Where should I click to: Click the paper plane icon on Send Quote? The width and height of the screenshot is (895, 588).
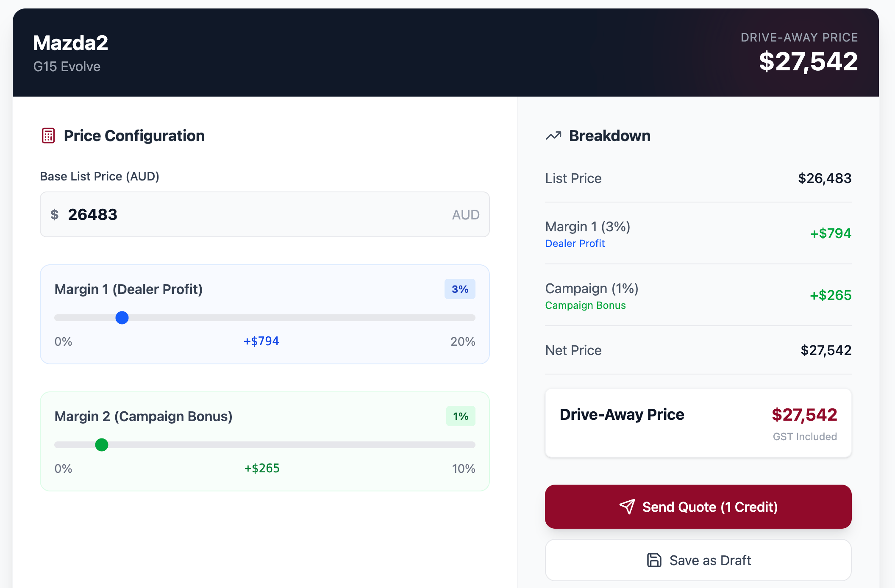click(x=627, y=507)
